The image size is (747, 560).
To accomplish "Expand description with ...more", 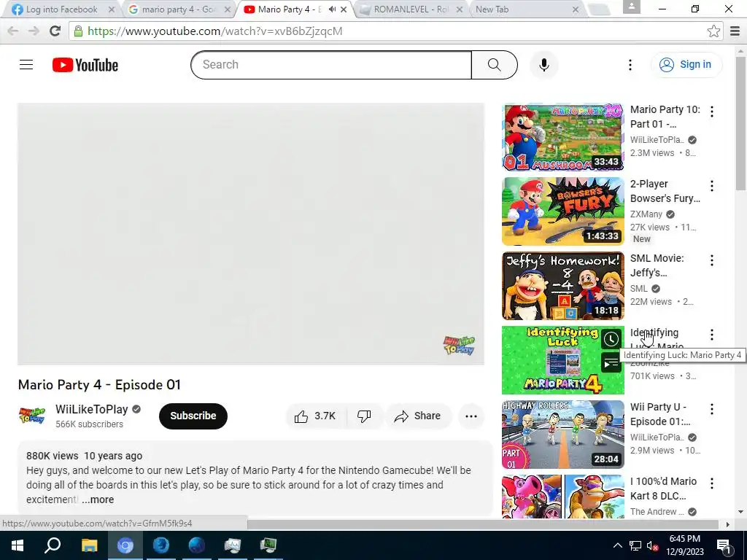I will (x=98, y=499).
